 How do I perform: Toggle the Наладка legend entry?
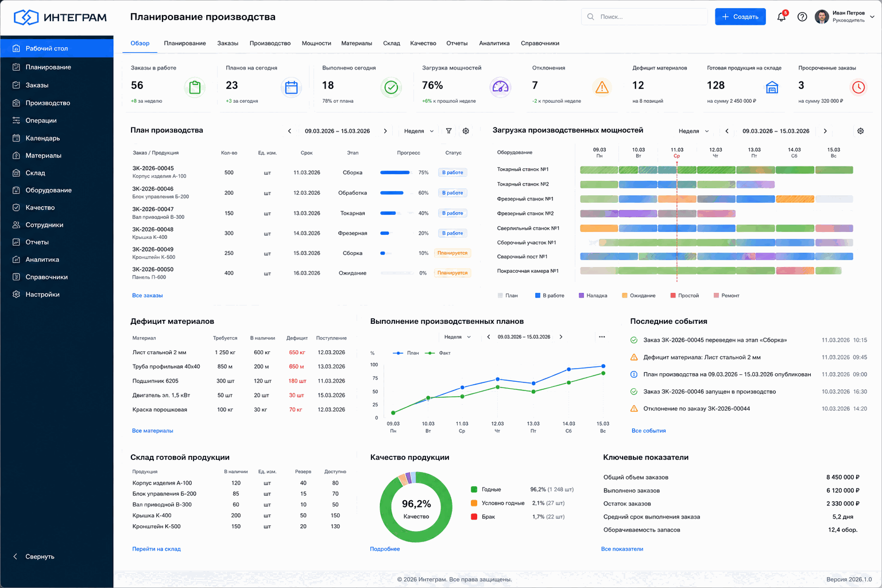click(593, 296)
